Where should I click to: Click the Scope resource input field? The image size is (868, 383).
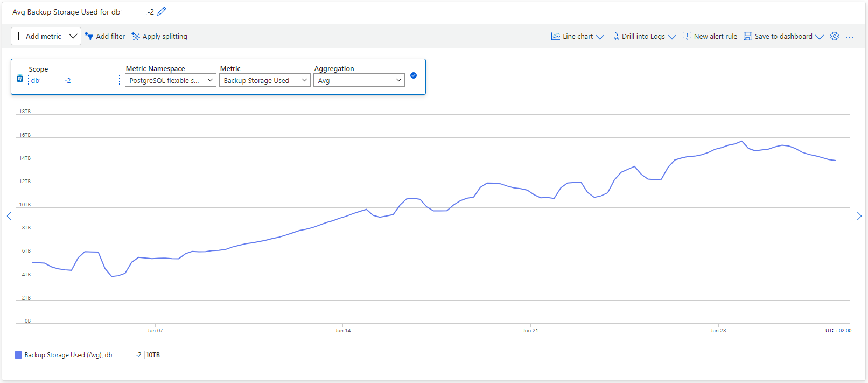tap(74, 80)
